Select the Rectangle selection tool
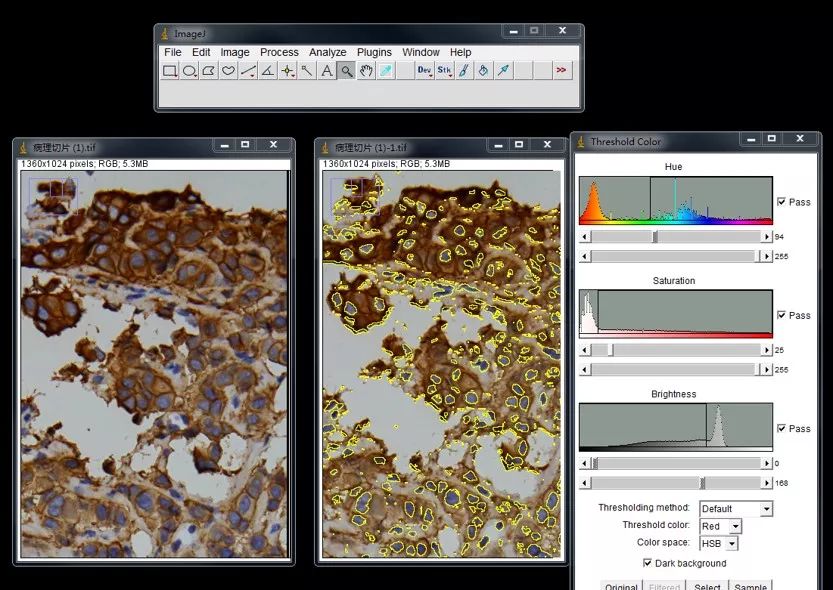 [170, 71]
